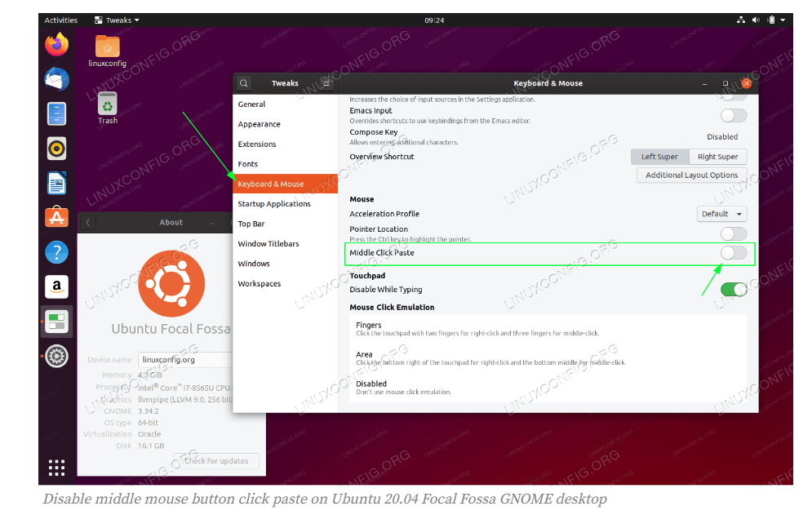Open Ubuntu Software store icon
The image size is (812, 515).
(x=56, y=218)
